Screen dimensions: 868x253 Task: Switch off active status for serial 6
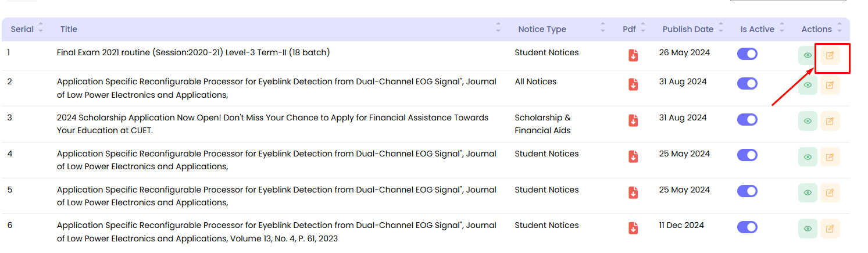click(x=747, y=227)
